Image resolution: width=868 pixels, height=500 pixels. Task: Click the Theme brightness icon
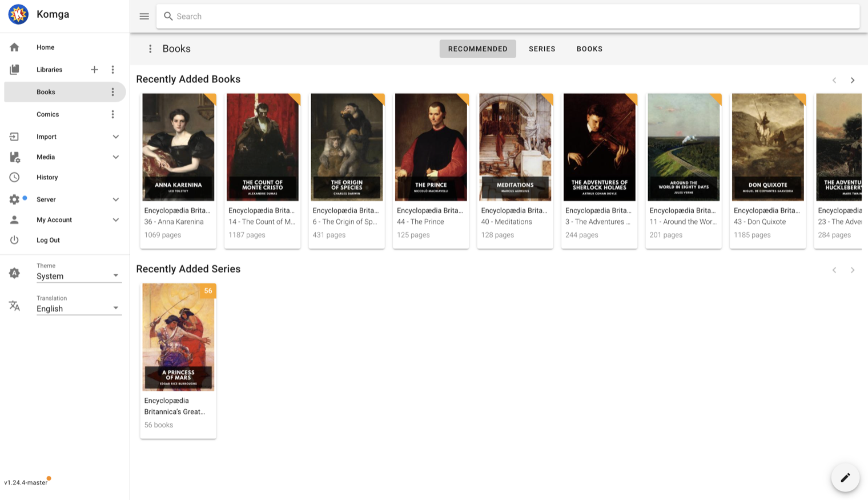(x=14, y=273)
